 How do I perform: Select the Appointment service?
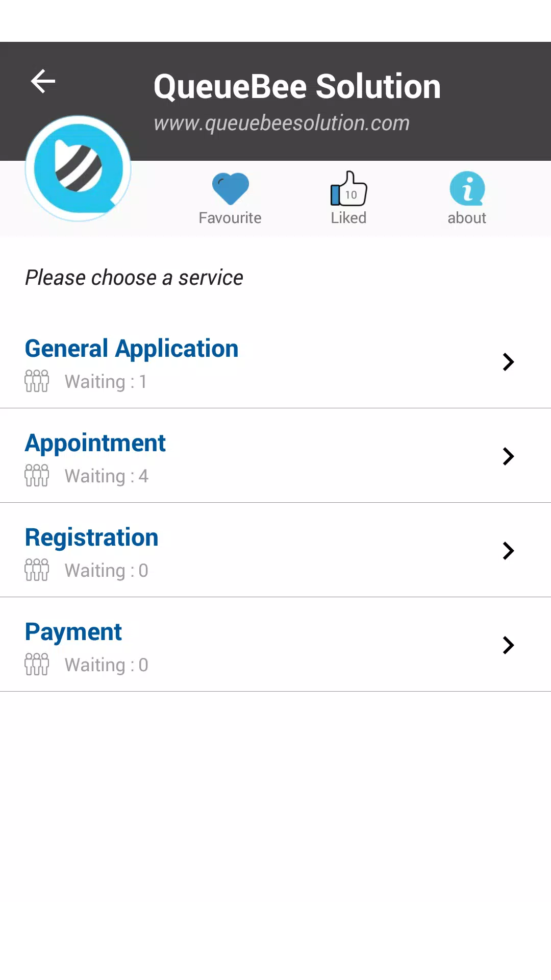click(x=275, y=456)
